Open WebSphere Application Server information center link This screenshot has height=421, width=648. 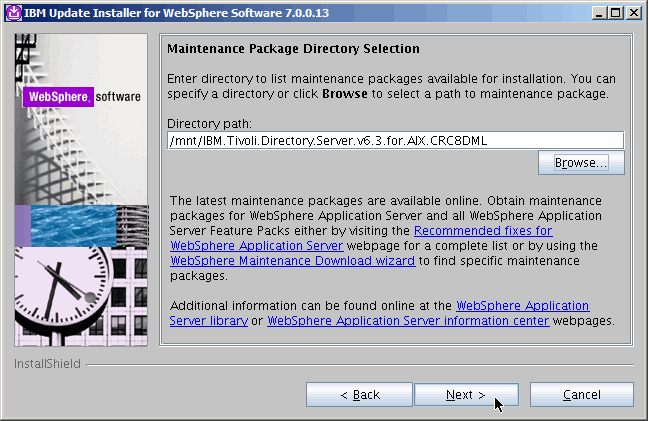point(408,320)
